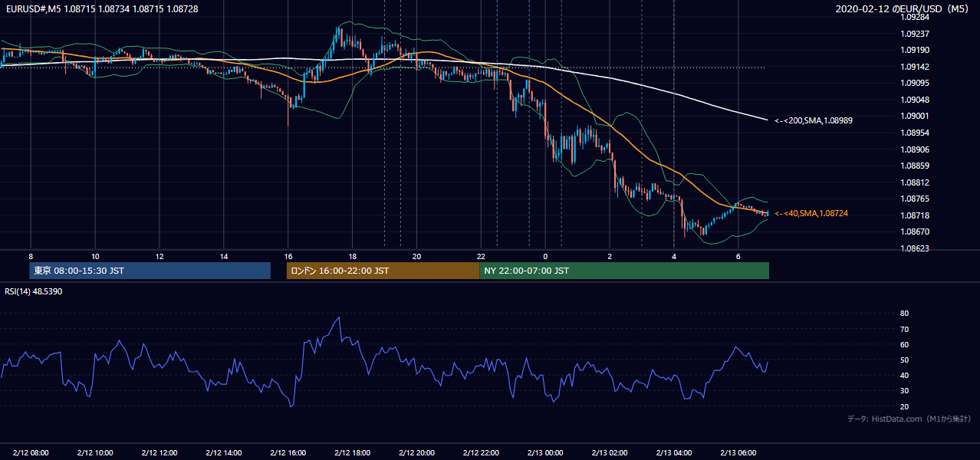980x460 pixels.
Task: Click hour label 4 under the price chart
Action: coord(674,256)
